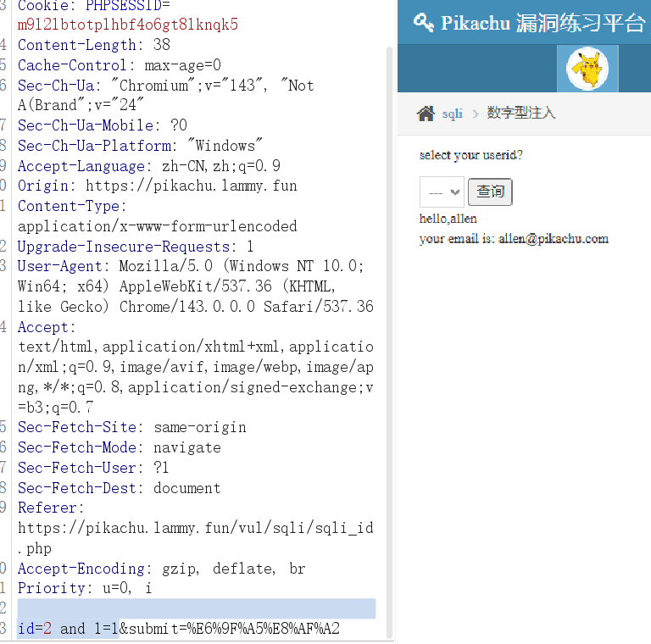Screen dimensions: 651x644
Task: Expand the userid select dropdown
Action: click(x=442, y=192)
